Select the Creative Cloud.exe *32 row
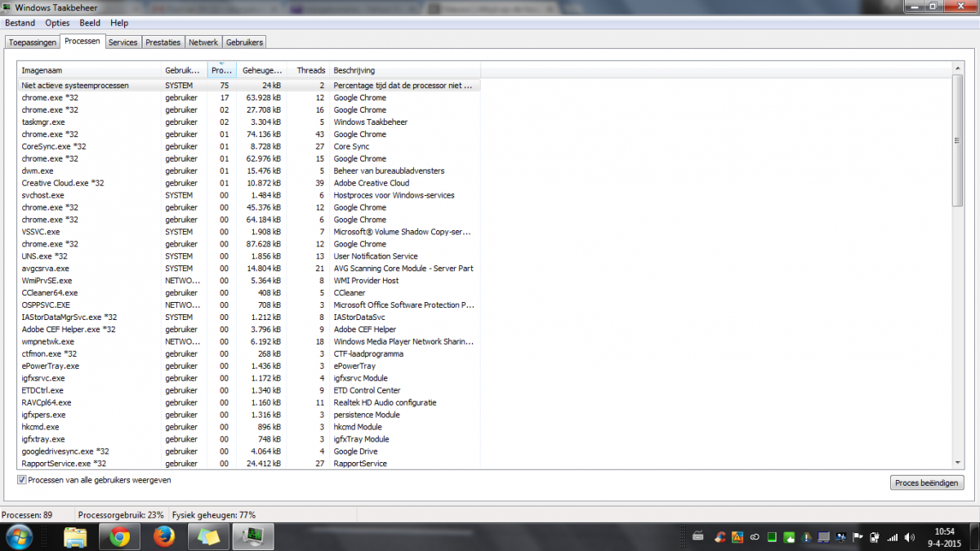This screenshot has height=551, width=980. tap(248, 183)
